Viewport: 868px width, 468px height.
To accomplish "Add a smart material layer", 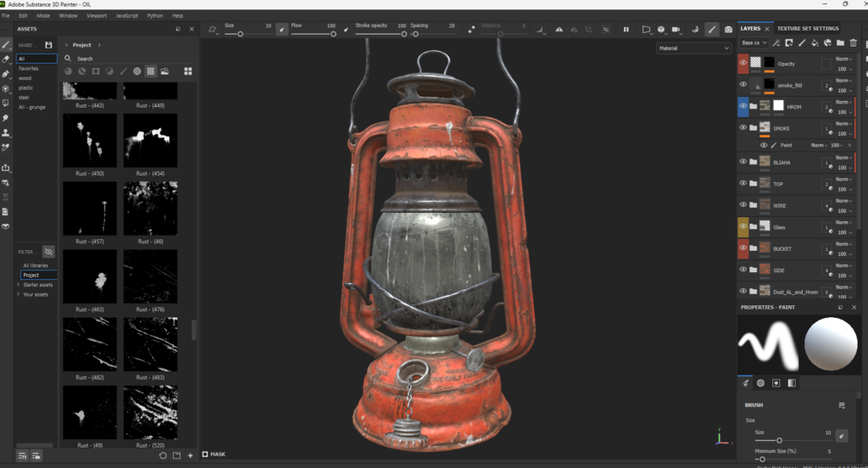I will point(827,42).
